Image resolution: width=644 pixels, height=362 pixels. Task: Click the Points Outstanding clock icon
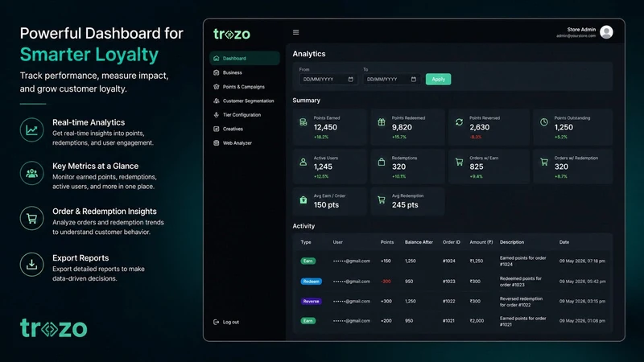coord(544,122)
